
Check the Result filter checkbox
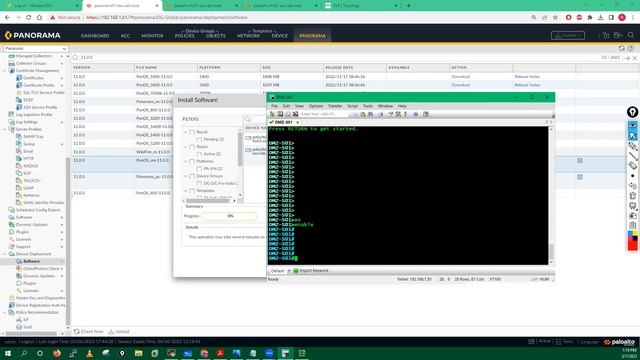point(192,132)
